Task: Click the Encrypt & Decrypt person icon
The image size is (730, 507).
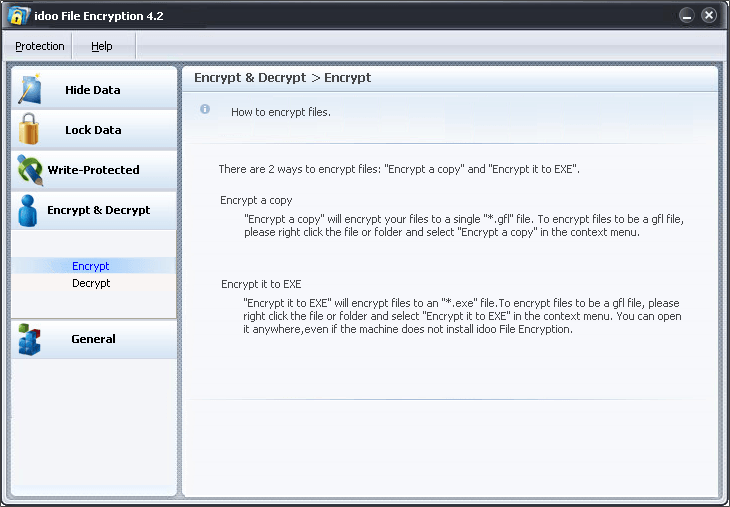Action: click(28, 210)
